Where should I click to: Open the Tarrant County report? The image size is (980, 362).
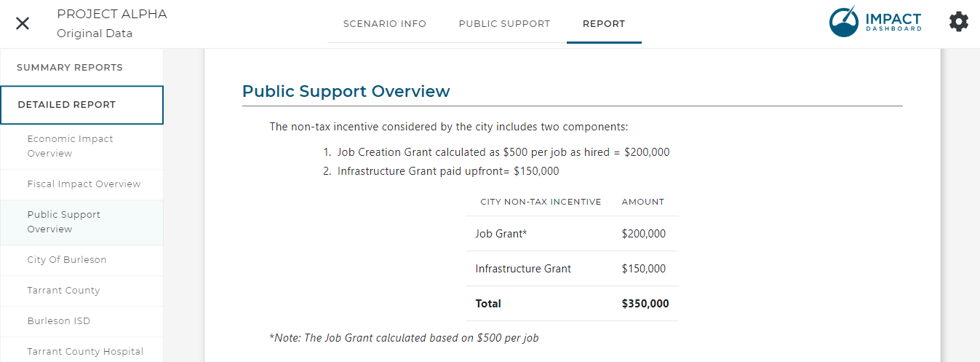tap(81, 291)
